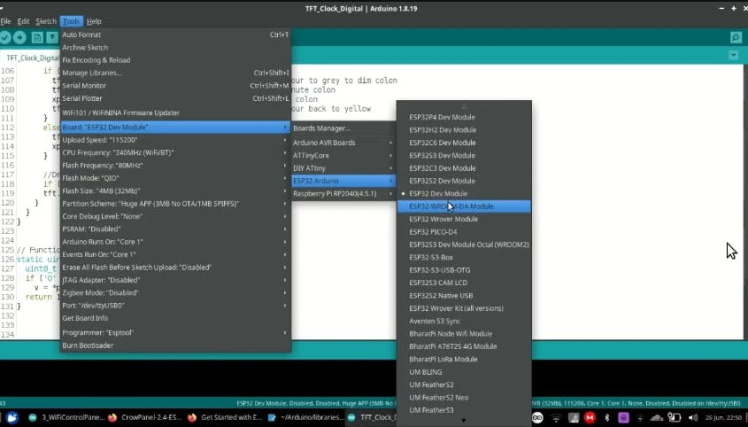
Task: Click the Upload arrow toolbar icon
Action: pos(20,37)
